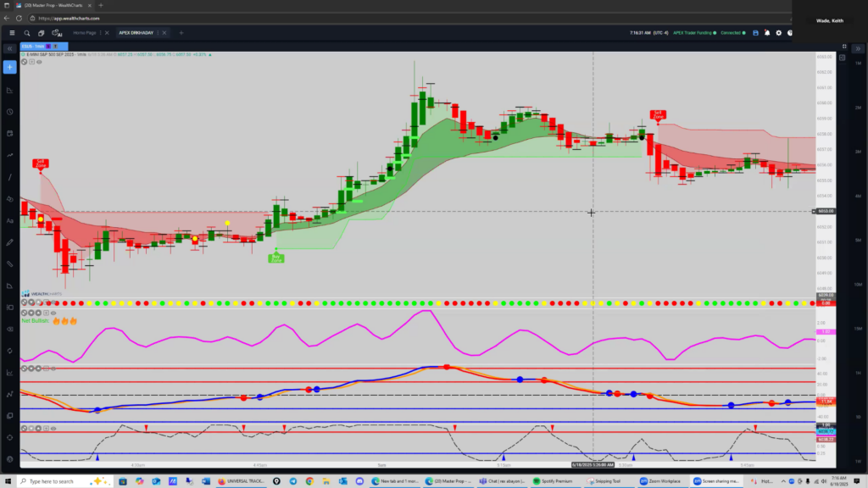This screenshot has height=488, width=868.
Task: Click first disable icon on Net Bullish pane
Action: [24, 313]
